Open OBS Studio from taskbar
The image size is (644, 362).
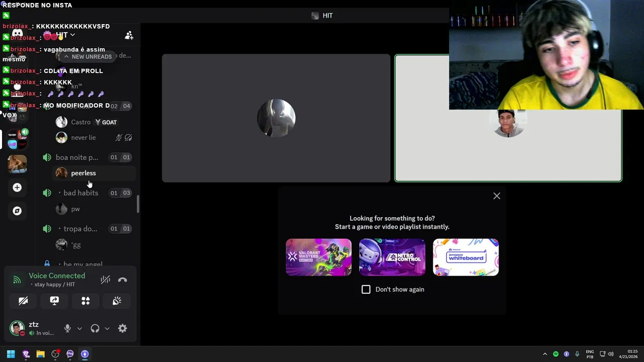tap(55, 354)
